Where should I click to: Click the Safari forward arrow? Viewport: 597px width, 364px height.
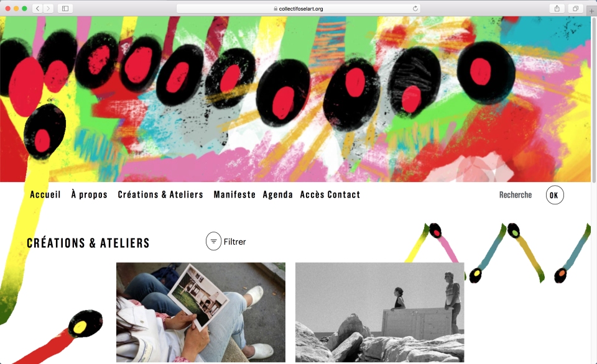coord(48,8)
